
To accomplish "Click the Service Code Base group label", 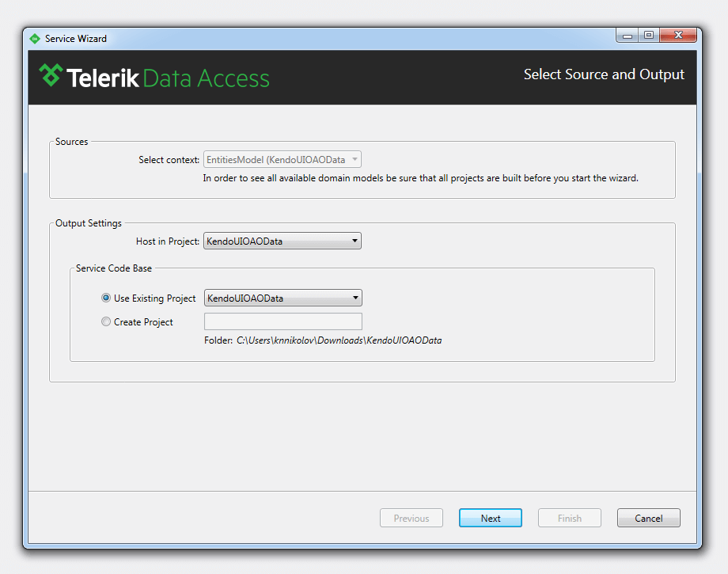I will tap(114, 268).
